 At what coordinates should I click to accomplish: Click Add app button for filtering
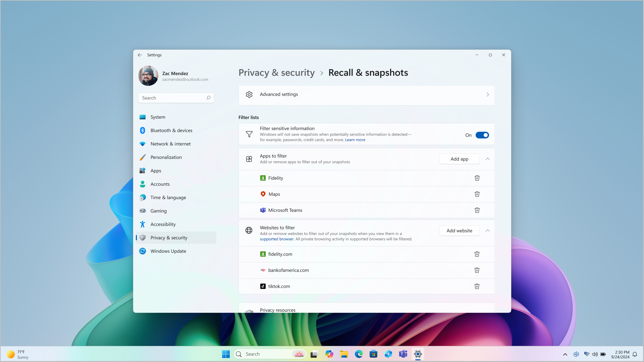pos(460,159)
